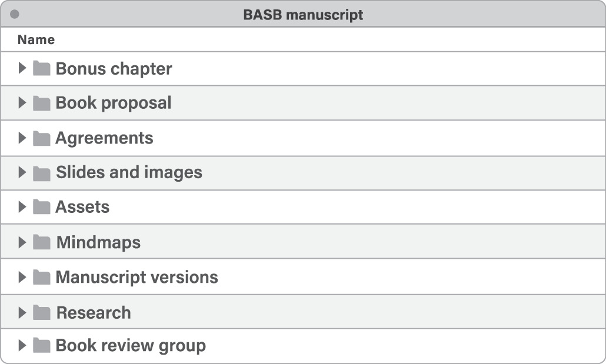Click the Agreements folder icon
Screen dimensions: 606x364
point(41,138)
